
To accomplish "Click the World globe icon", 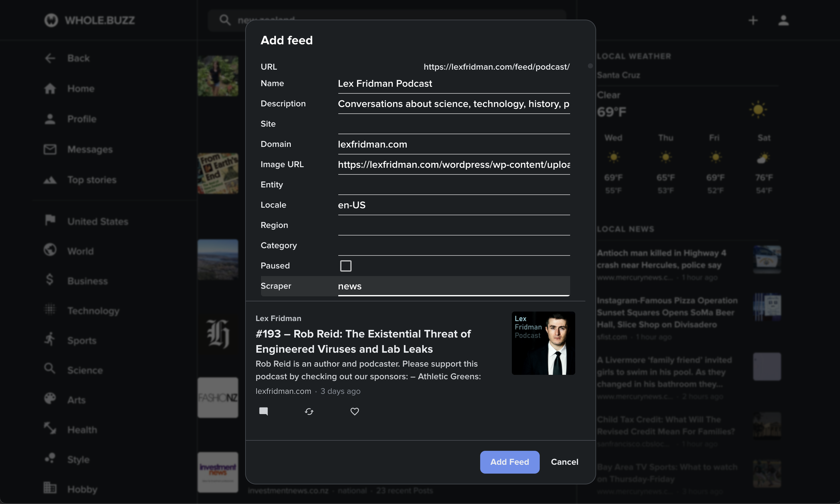I will (x=50, y=249).
